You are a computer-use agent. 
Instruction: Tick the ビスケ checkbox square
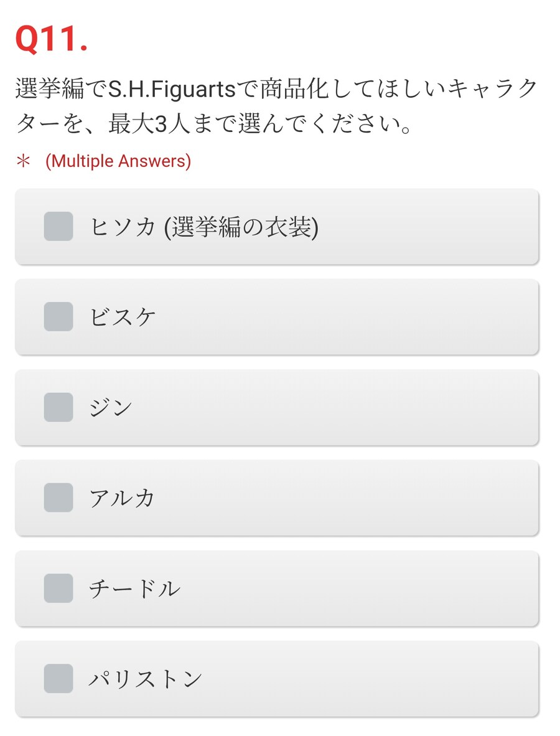[58, 316]
